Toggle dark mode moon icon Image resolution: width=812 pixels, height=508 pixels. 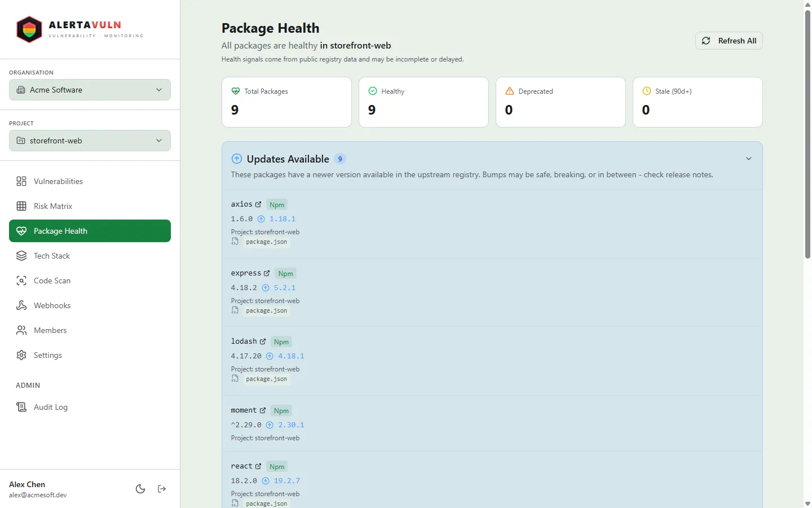click(x=140, y=489)
